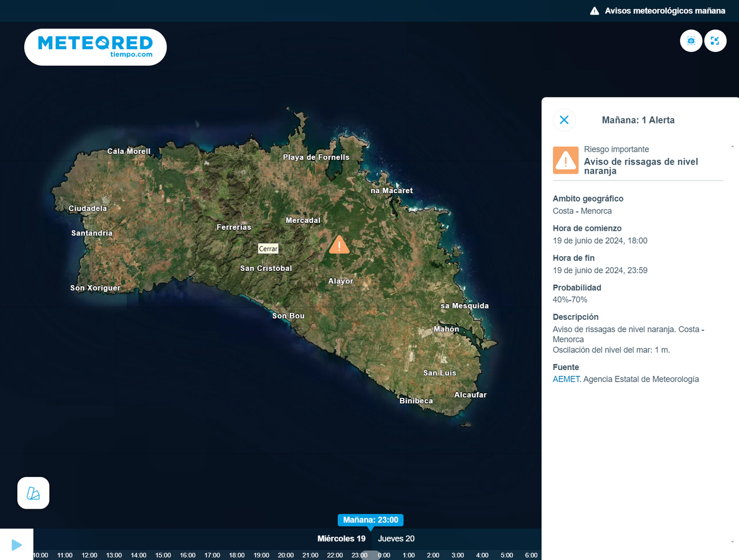Click the orange alert icon in panel

[565, 160]
